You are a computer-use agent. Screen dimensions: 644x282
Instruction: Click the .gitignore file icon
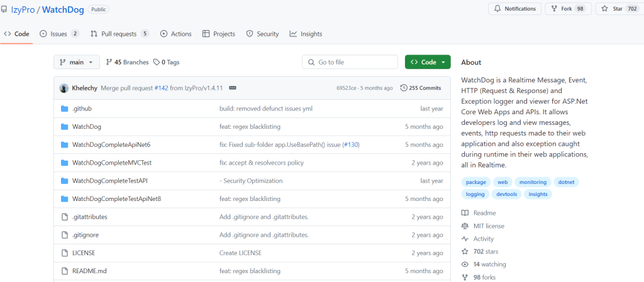coord(64,235)
